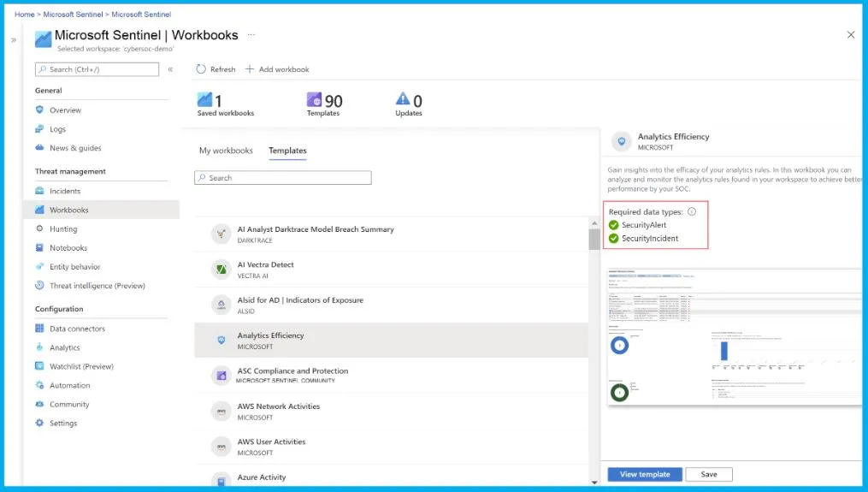The width and height of the screenshot is (868, 492).
Task: Select the Analytics Efficiency template row
Action: point(391,341)
